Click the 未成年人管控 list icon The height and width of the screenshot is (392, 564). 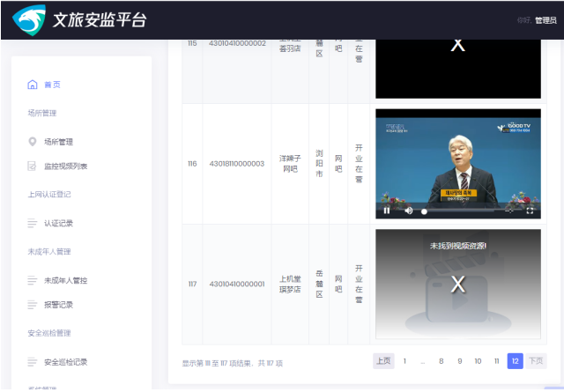(x=32, y=280)
